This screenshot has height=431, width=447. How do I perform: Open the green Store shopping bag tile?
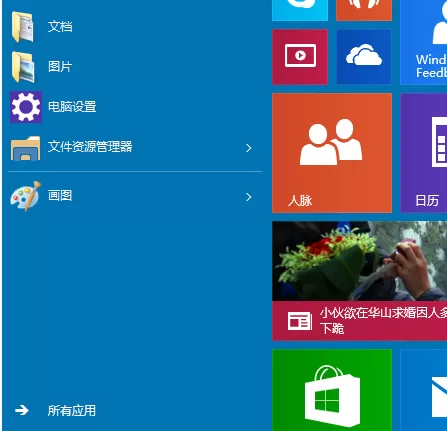tap(332, 390)
